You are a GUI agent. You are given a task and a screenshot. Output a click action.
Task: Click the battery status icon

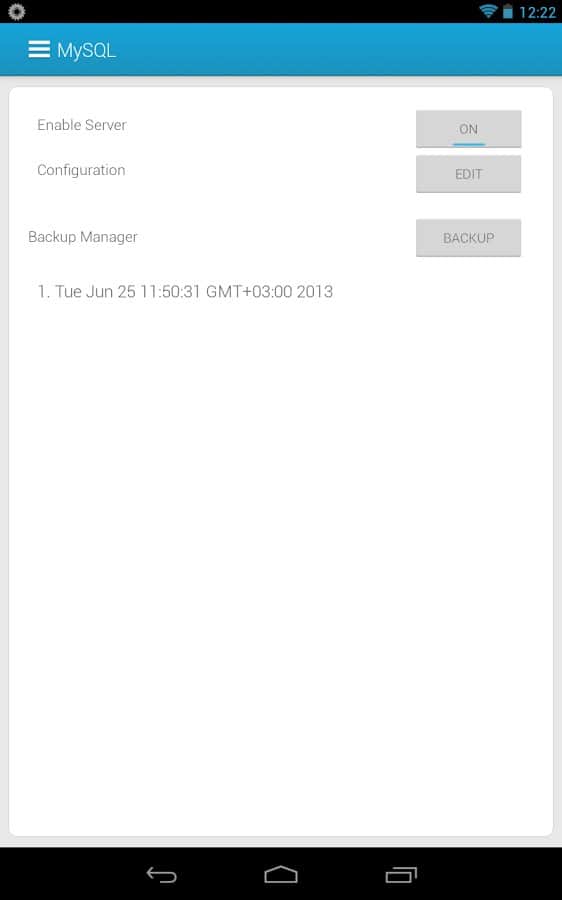[507, 11]
